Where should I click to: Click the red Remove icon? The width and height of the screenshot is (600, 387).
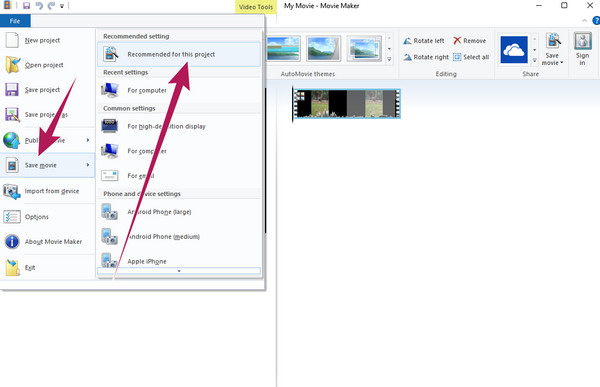[457, 41]
